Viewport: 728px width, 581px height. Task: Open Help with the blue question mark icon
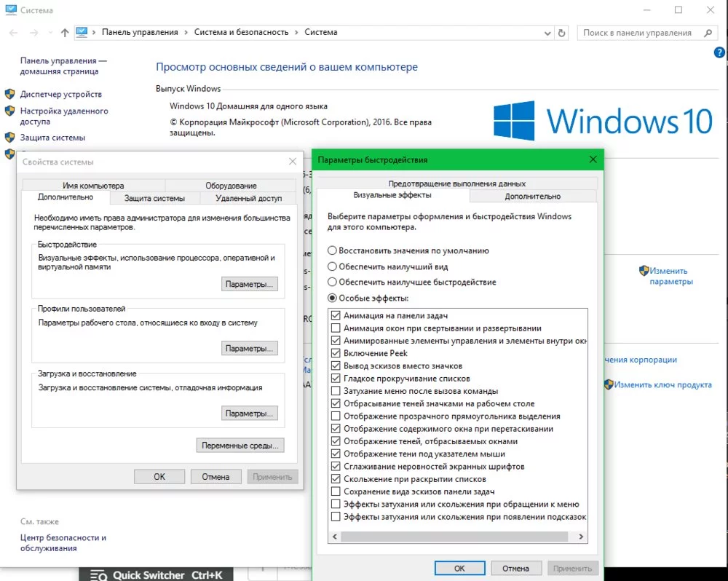pyautogui.click(x=719, y=53)
